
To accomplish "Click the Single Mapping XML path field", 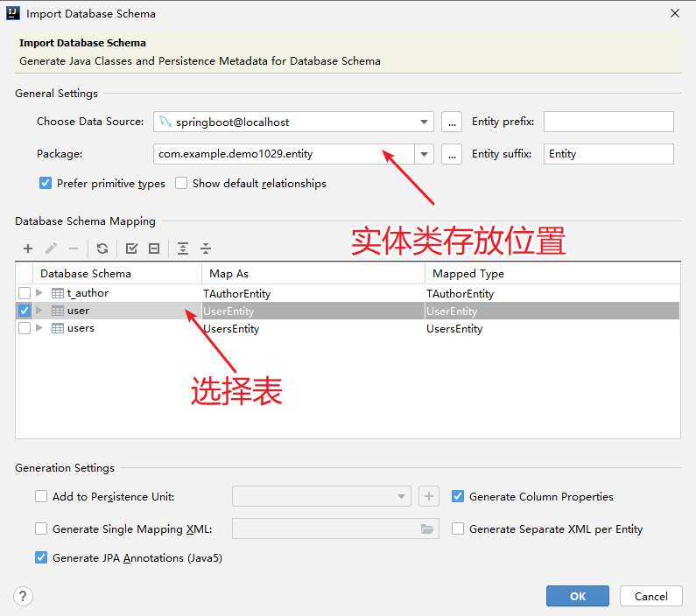I will click(x=335, y=528).
